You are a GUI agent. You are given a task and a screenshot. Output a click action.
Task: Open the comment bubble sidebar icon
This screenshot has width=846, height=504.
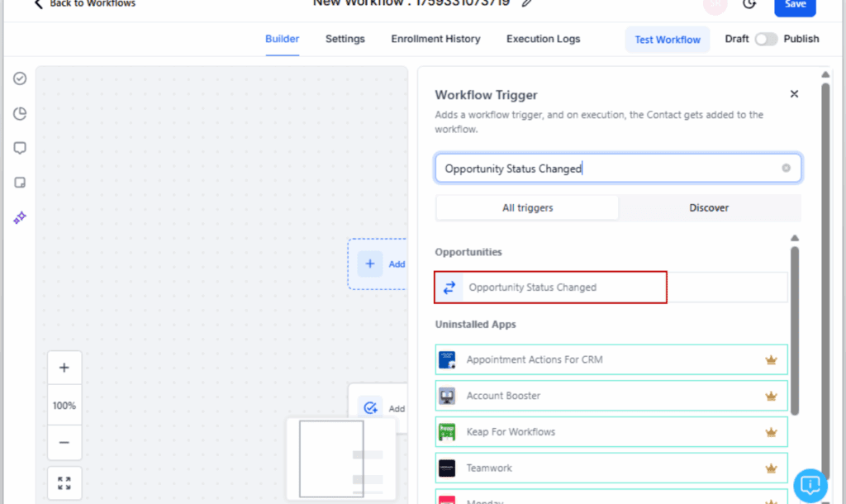[x=20, y=149]
